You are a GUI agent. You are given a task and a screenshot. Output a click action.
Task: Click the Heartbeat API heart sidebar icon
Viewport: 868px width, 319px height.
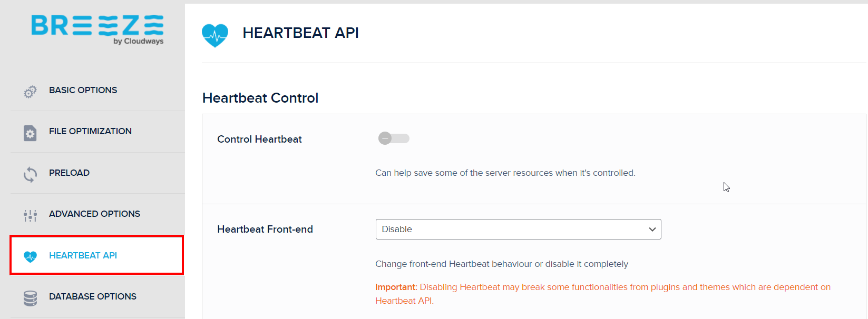point(30,256)
